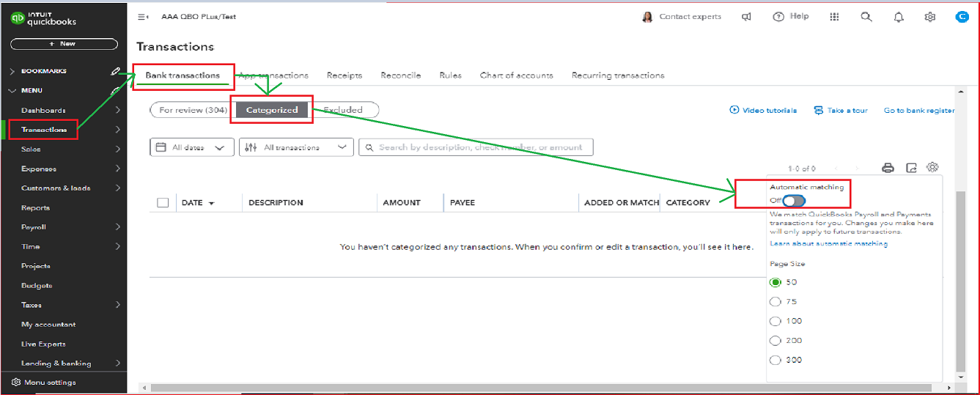Click the print icon above the table
Image resolution: width=980 pixels, height=395 pixels.
click(888, 168)
